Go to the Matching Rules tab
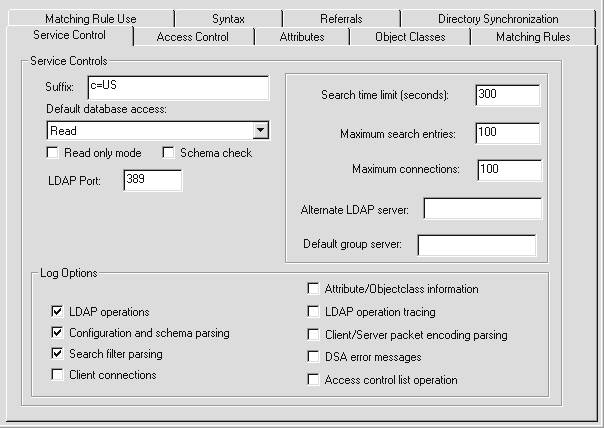Viewport: 604px width, 428px height. point(533,37)
